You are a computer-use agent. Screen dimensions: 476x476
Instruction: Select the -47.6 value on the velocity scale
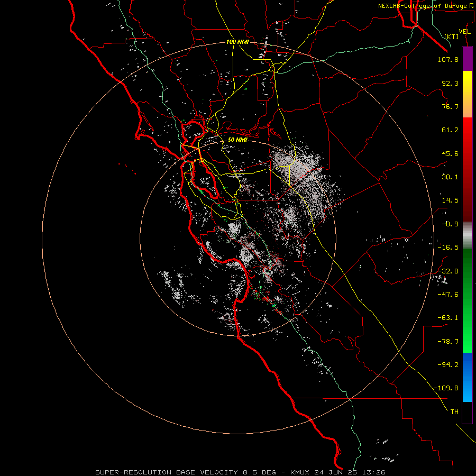pos(448,295)
